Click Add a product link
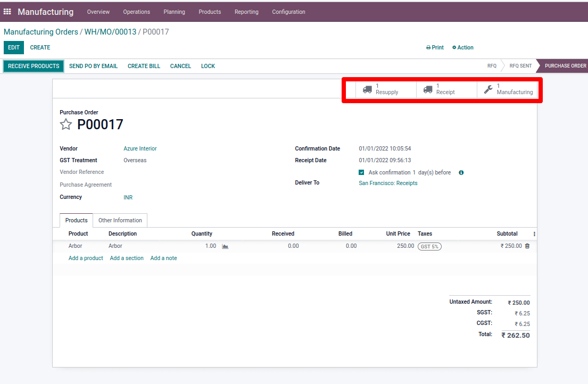 [x=86, y=258]
